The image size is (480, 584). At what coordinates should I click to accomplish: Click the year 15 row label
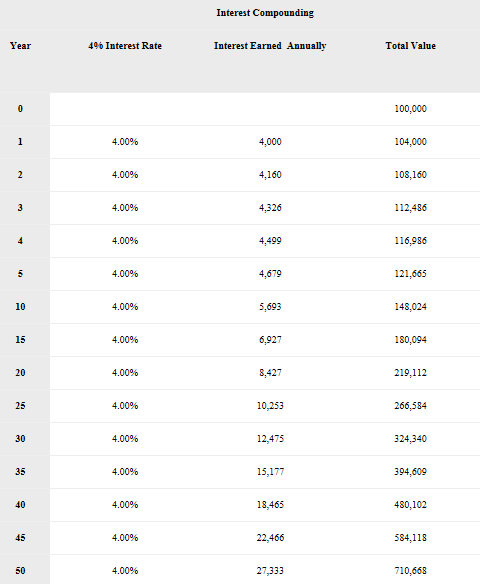point(20,340)
